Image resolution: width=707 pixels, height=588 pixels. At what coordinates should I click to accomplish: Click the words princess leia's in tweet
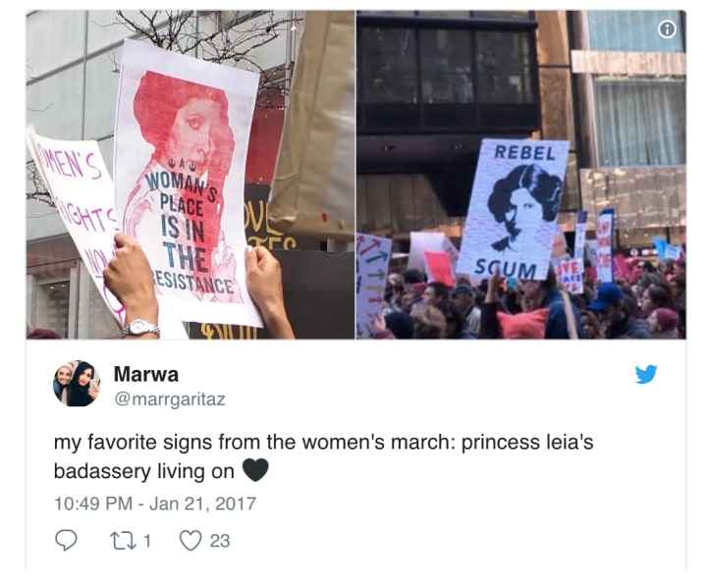[x=527, y=443]
